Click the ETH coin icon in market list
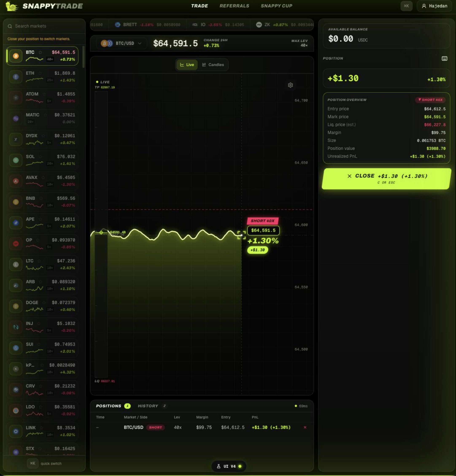The width and height of the screenshot is (456, 476). pos(16,77)
